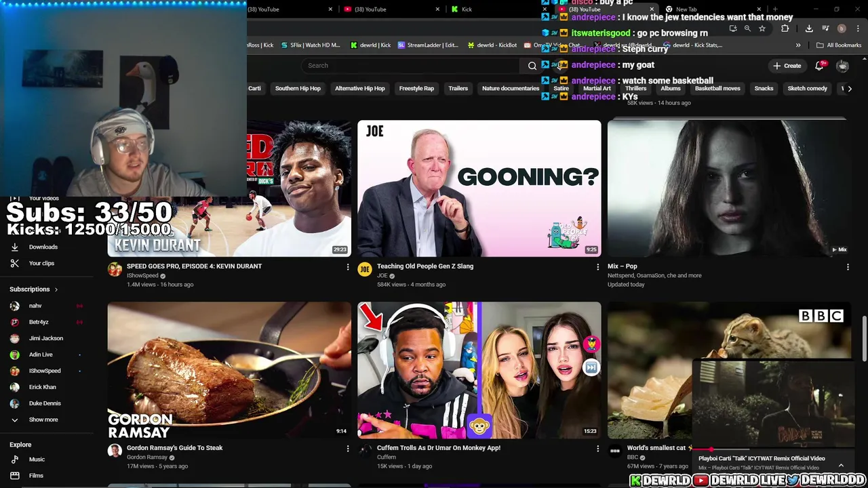Select the Alternative Hip Hop chip
The height and width of the screenshot is (488, 868).
click(x=359, y=88)
